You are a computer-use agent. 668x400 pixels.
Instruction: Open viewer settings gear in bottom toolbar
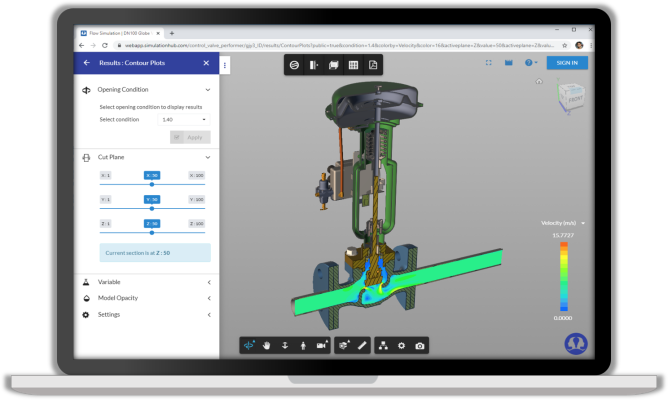tap(402, 345)
